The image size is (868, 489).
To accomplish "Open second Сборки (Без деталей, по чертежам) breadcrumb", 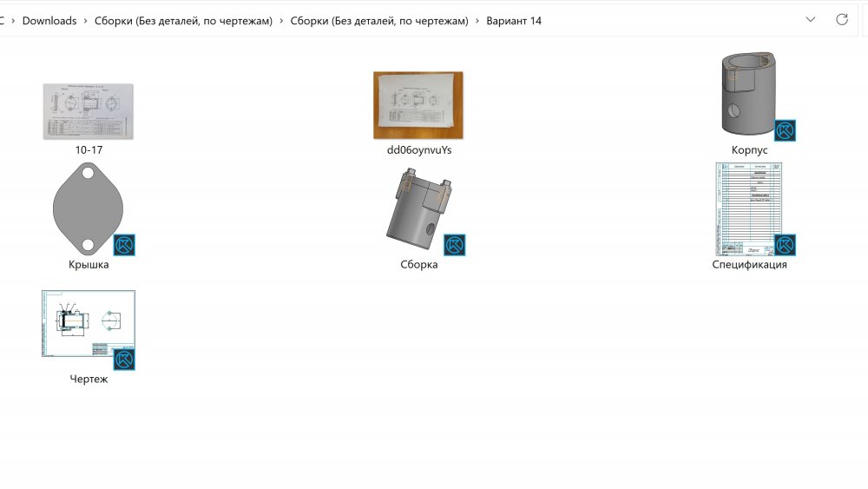I will coord(379,21).
